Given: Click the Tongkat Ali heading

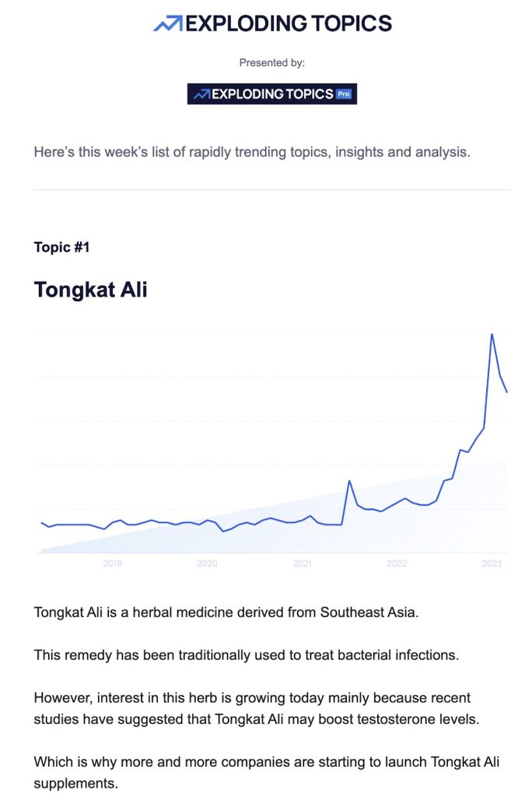Looking at the screenshot, I should (x=91, y=290).
